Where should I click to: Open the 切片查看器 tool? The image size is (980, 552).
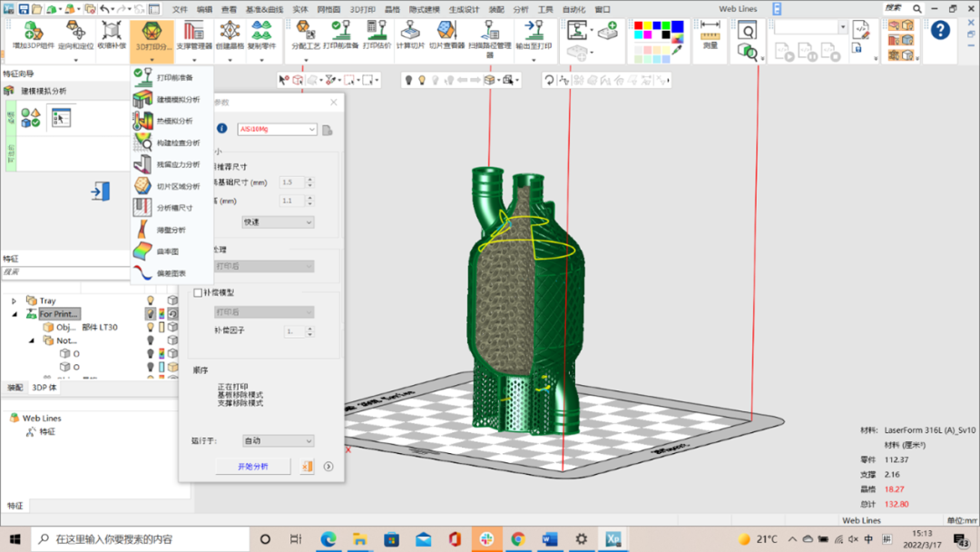click(446, 35)
